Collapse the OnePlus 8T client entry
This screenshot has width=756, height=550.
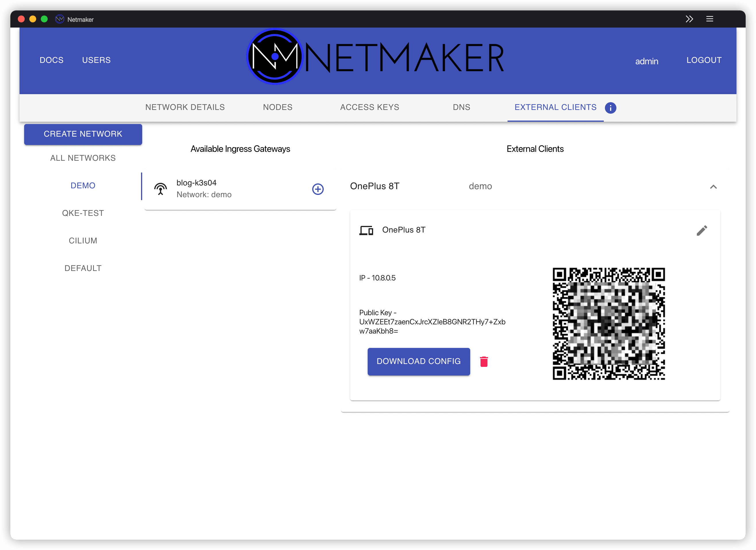(x=714, y=187)
